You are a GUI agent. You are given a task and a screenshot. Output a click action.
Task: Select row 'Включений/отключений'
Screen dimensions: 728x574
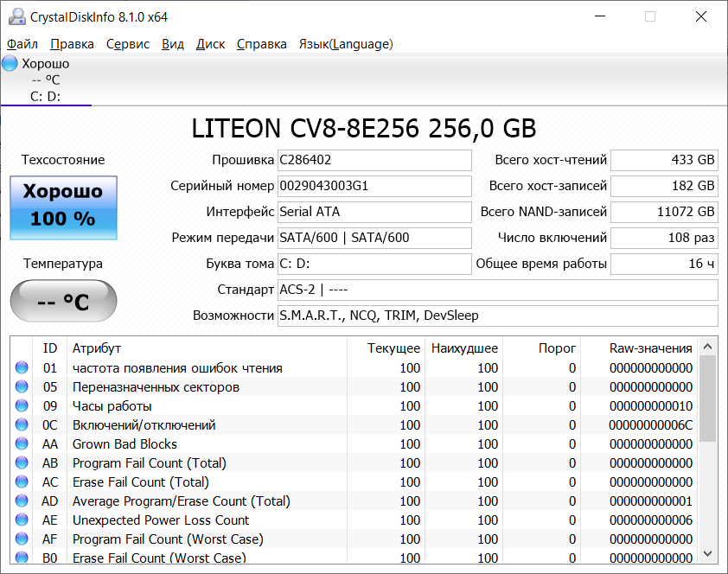pos(354,425)
